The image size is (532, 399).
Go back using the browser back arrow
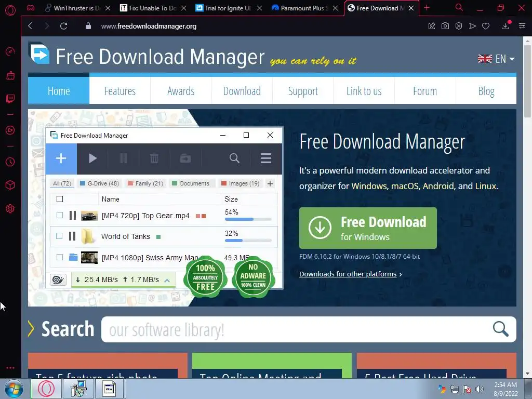(x=30, y=26)
